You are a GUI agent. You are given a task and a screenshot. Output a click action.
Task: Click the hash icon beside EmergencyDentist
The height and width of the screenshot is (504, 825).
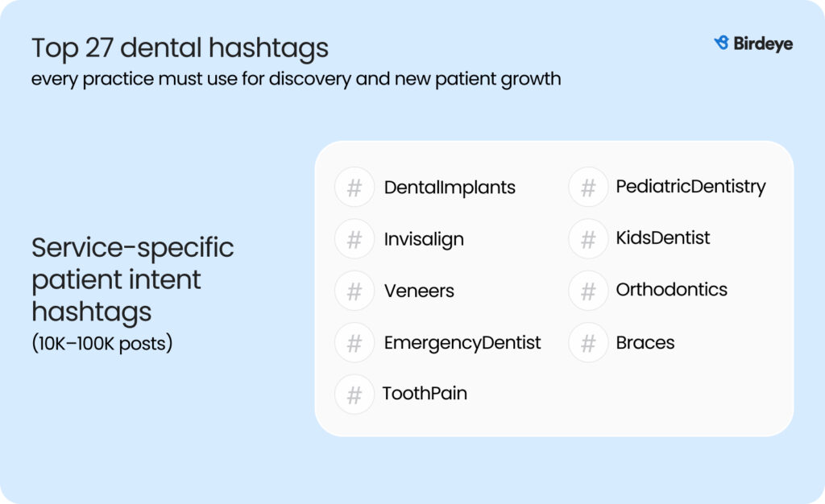[x=354, y=343]
